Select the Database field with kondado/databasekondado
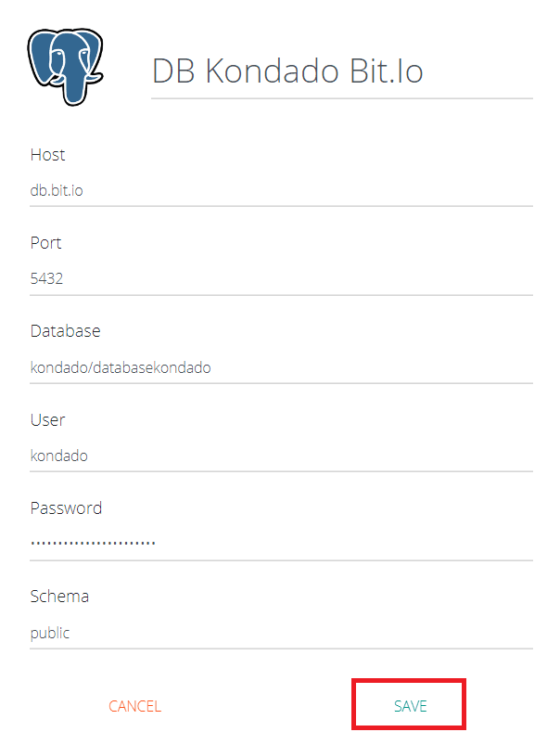Image resolution: width=560 pixels, height=732 pixels. click(x=281, y=367)
